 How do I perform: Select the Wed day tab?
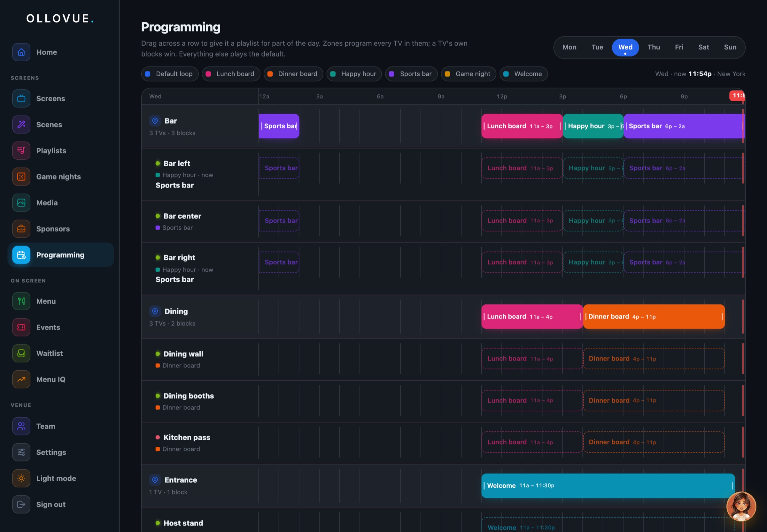tap(625, 47)
